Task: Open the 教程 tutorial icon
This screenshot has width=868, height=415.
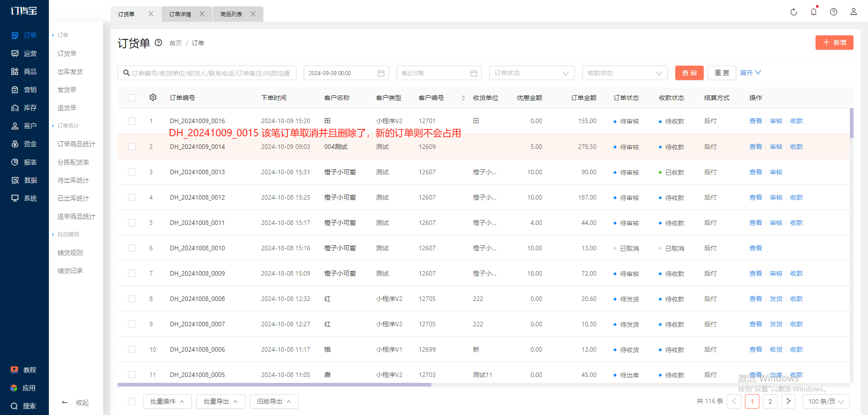Action: pyautogui.click(x=14, y=370)
